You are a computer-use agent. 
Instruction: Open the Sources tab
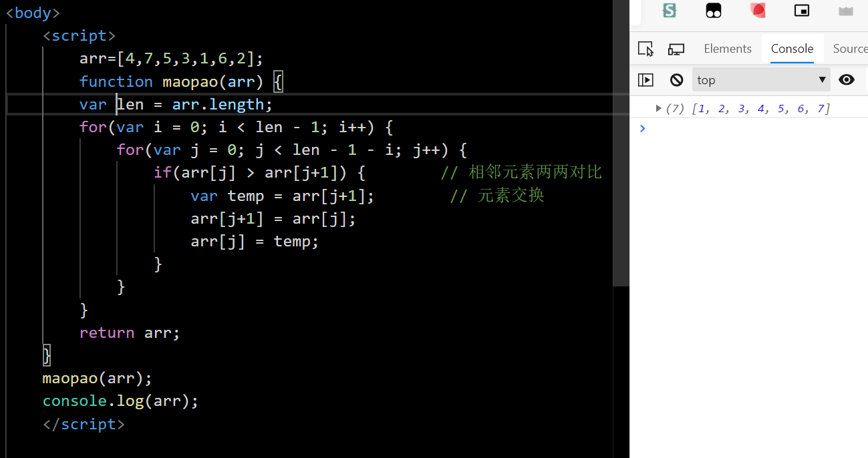click(x=850, y=49)
